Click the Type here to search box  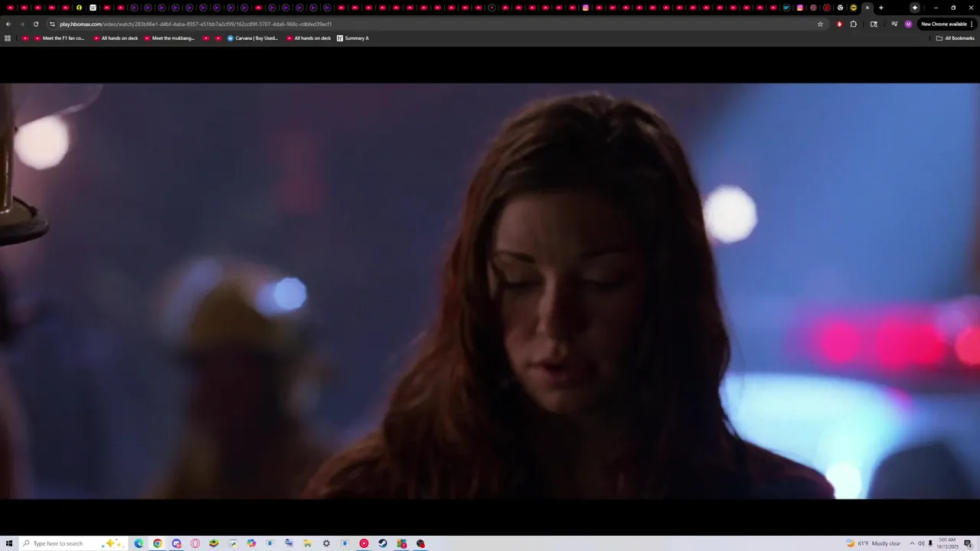click(x=73, y=543)
